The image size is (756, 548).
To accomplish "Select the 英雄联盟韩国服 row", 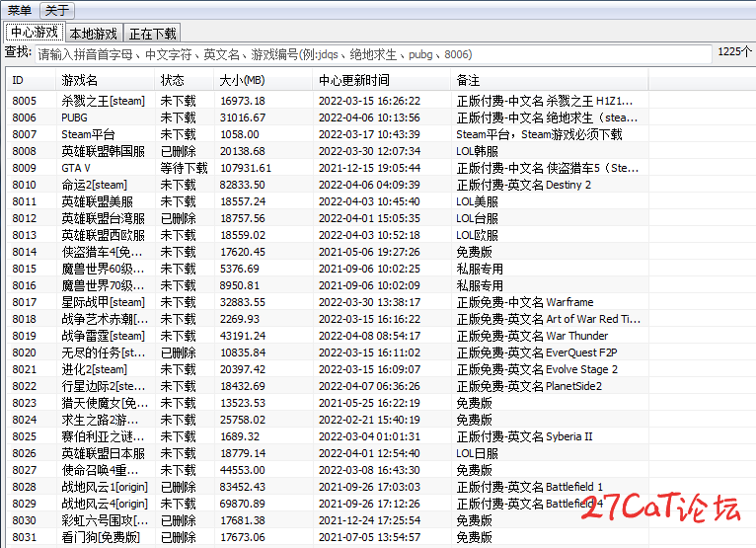I will [x=328, y=151].
